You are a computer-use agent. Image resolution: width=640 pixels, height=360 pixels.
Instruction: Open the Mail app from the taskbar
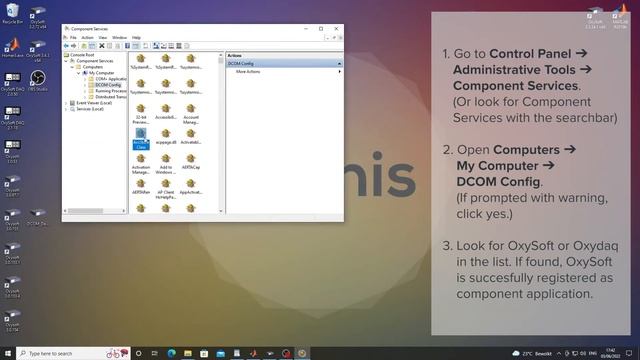220,353
